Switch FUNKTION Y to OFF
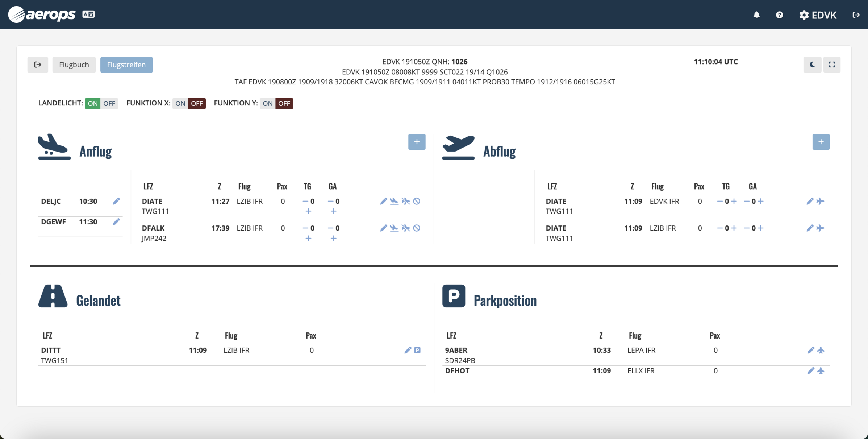The height and width of the screenshot is (439, 868). (284, 103)
